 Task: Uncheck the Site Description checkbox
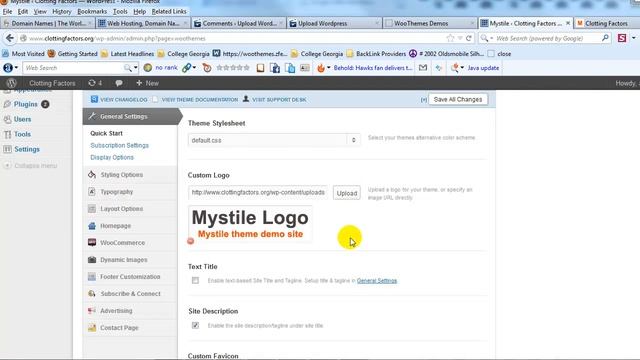[x=196, y=325]
